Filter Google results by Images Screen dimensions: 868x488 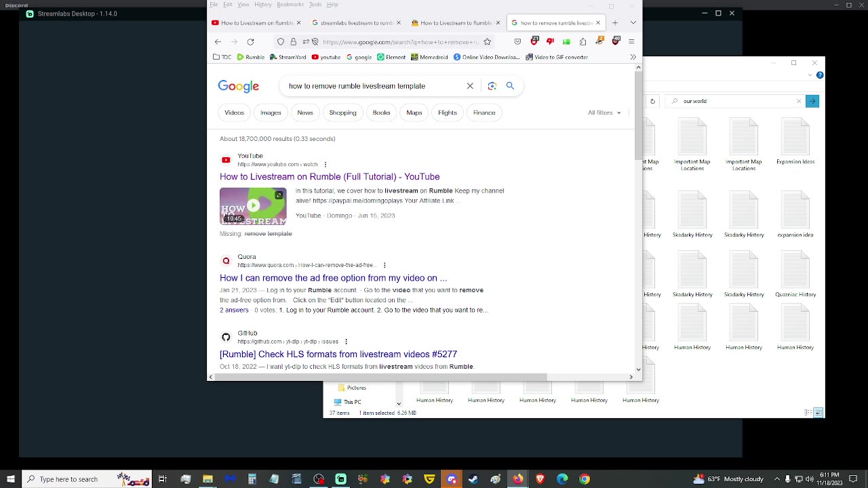(x=271, y=113)
